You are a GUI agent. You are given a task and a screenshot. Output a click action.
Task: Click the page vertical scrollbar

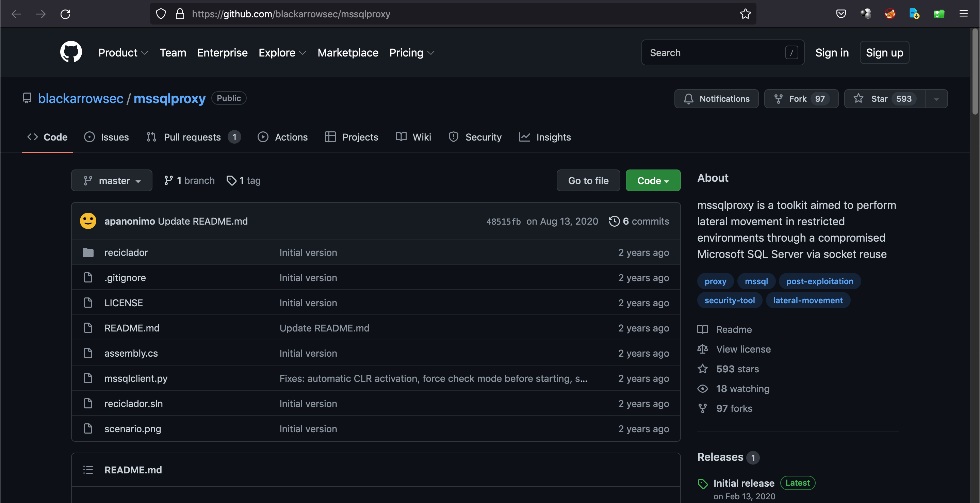tap(975, 71)
